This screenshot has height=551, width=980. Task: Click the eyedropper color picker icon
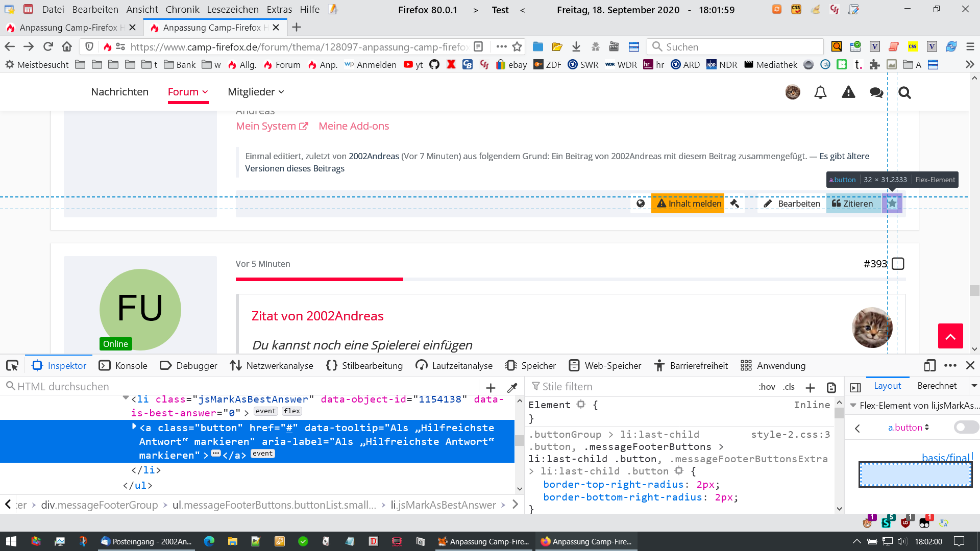(x=512, y=387)
